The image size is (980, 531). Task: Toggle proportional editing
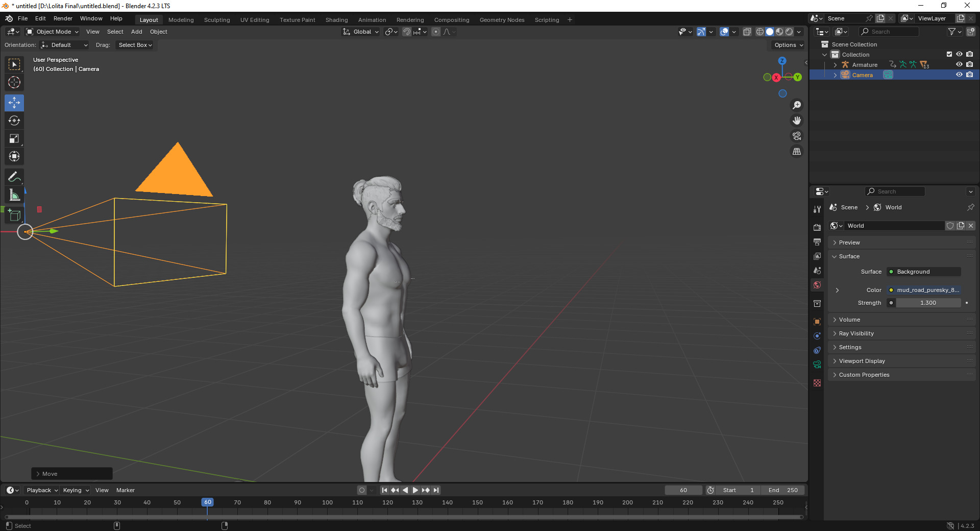[x=435, y=32]
